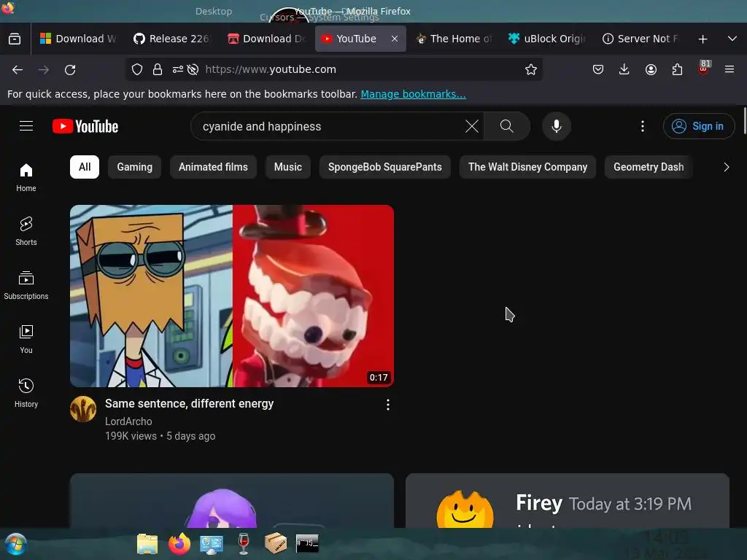Switch to the Download W tab
747x560 pixels.
79,39
